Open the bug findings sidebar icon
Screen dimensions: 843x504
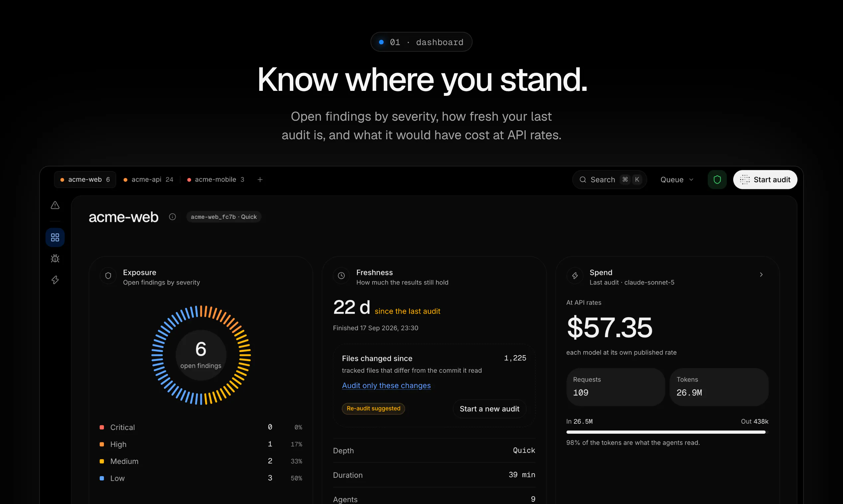[55, 259]
